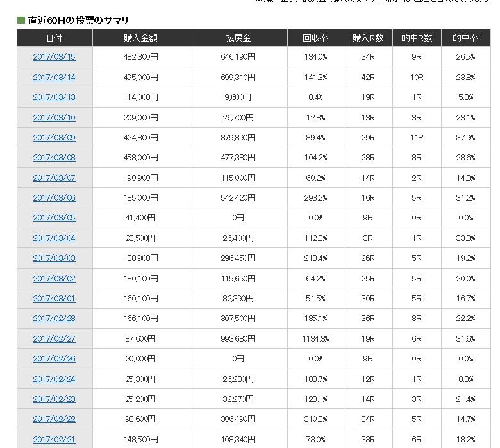Open the 2017/03/10 date link
Viewport: 500px width, 448px height.
[x=54, y=118]
